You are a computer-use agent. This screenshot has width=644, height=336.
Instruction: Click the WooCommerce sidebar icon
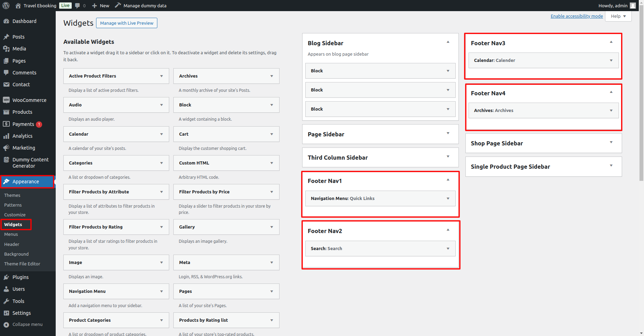pyautogui.click(x=6, y=100)
